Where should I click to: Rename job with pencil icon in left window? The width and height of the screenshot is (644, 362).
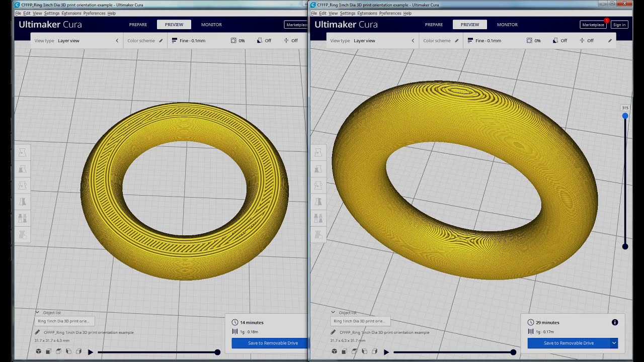point(37,332)
